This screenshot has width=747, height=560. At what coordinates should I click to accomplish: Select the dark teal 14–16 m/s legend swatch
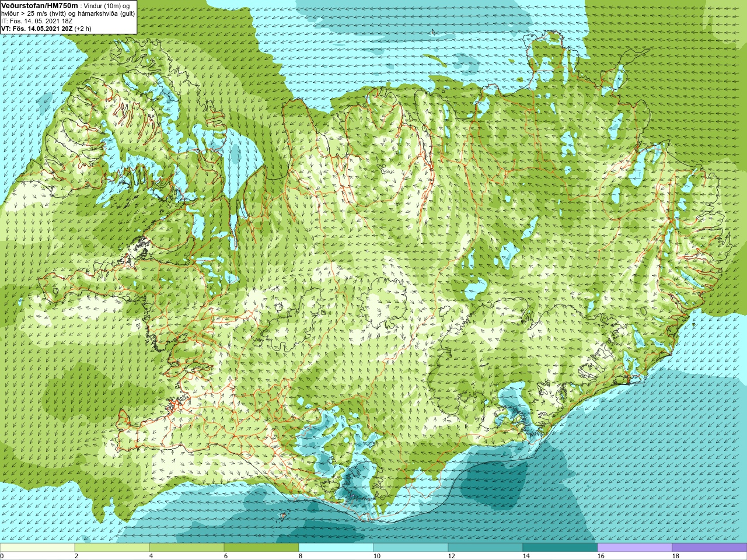click(x=560, y=548)
